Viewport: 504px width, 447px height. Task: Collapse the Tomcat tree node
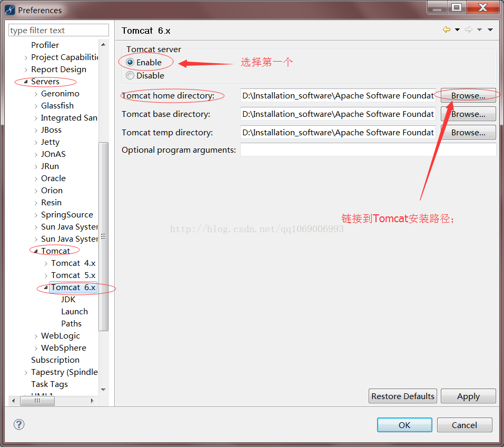coord(36,251)
